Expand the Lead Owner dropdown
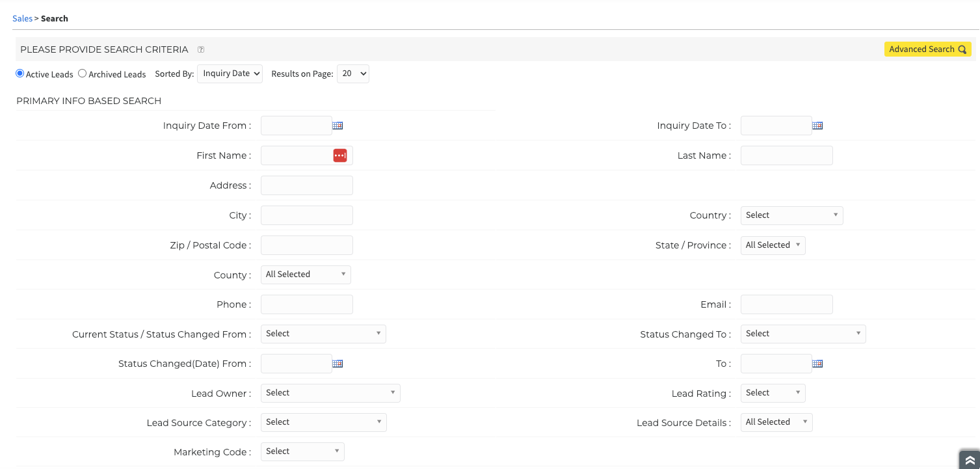The height and width of the screenshot is (469, 980). pos(330,393)
